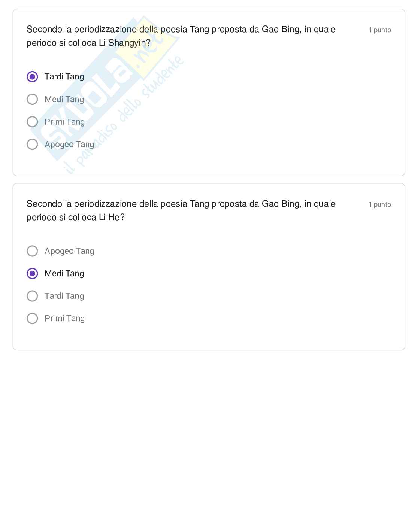Click "Medi Tang" label text under Li He
The image size is (418, 532).
[64, 274]
